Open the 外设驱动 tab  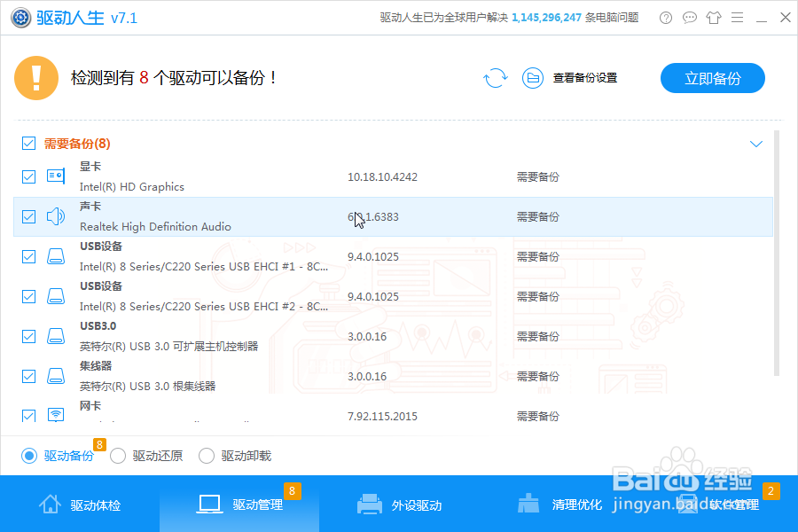click(400, 505)
